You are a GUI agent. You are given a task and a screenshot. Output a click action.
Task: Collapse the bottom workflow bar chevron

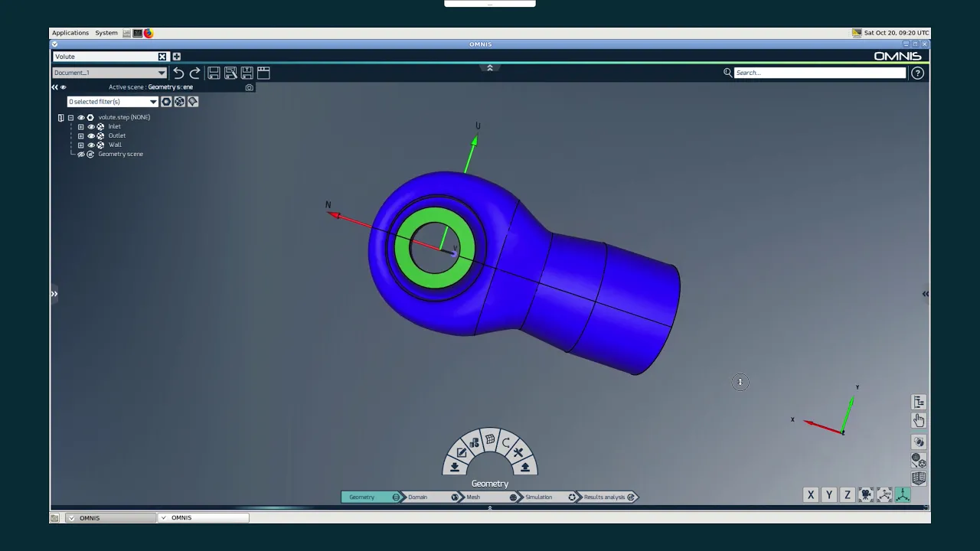click(x=490, y=507)
